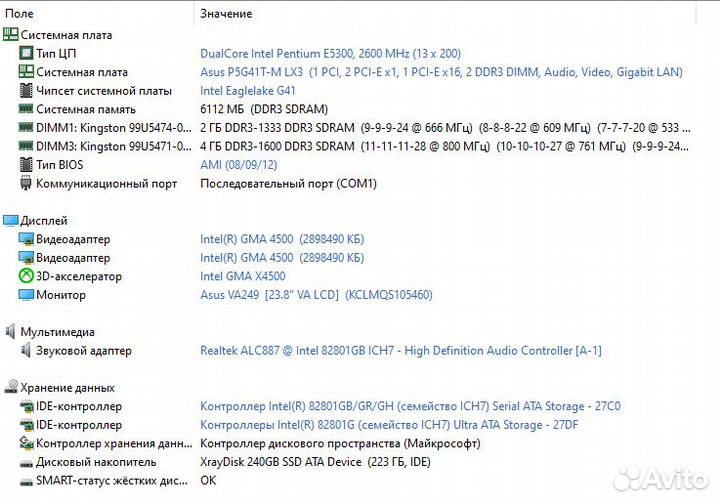Click the 6112 МБ (DDR3 SDRAM) value
720x504 pixels.
(264, 109)
